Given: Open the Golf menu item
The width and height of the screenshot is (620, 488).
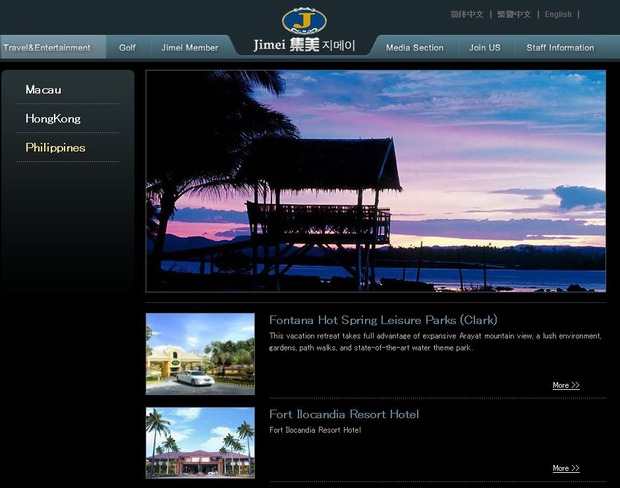Looking at the screenshot, I should click(x=127, y=47).
